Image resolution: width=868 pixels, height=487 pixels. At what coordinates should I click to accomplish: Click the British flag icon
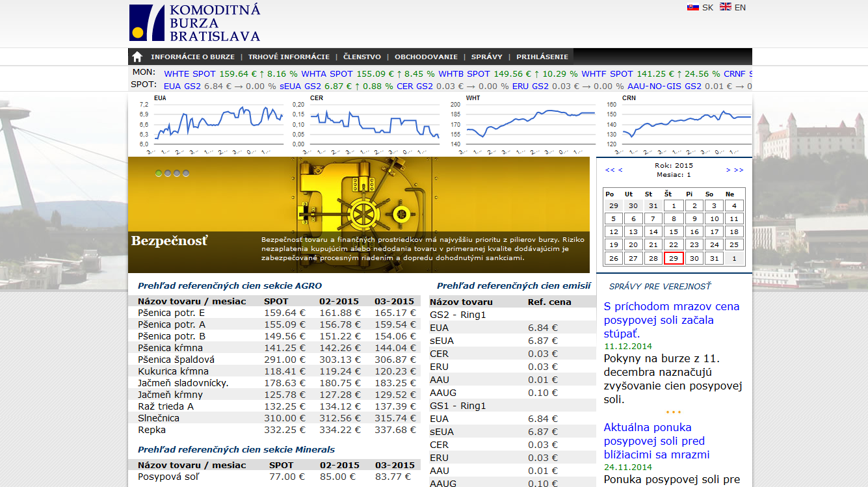coord(726,7)
